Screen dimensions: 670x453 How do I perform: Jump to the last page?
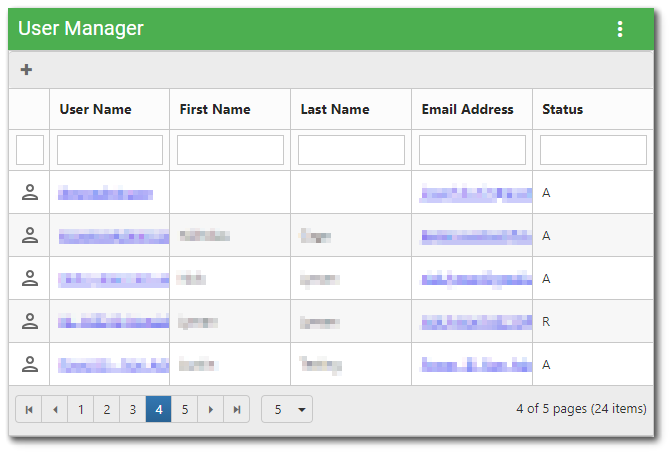[x=237, y=409]
